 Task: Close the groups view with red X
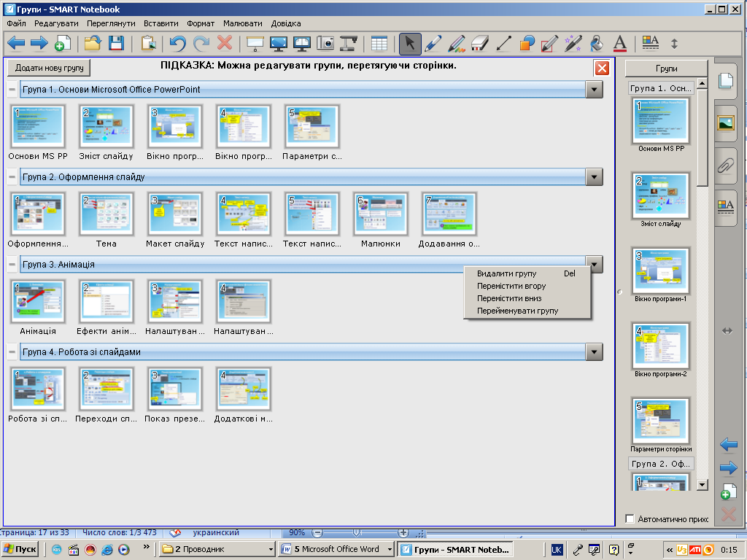[602, 68]
